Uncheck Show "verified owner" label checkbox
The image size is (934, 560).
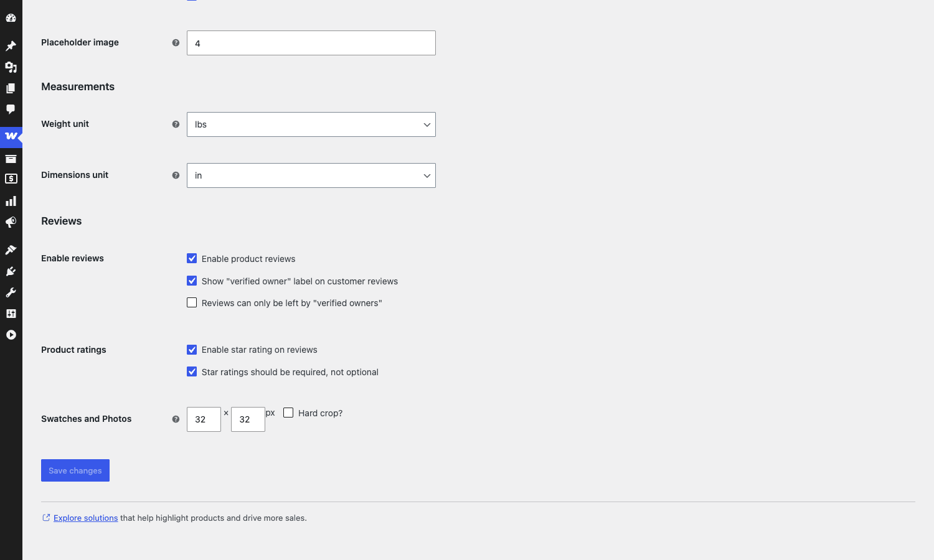[192, 281]
